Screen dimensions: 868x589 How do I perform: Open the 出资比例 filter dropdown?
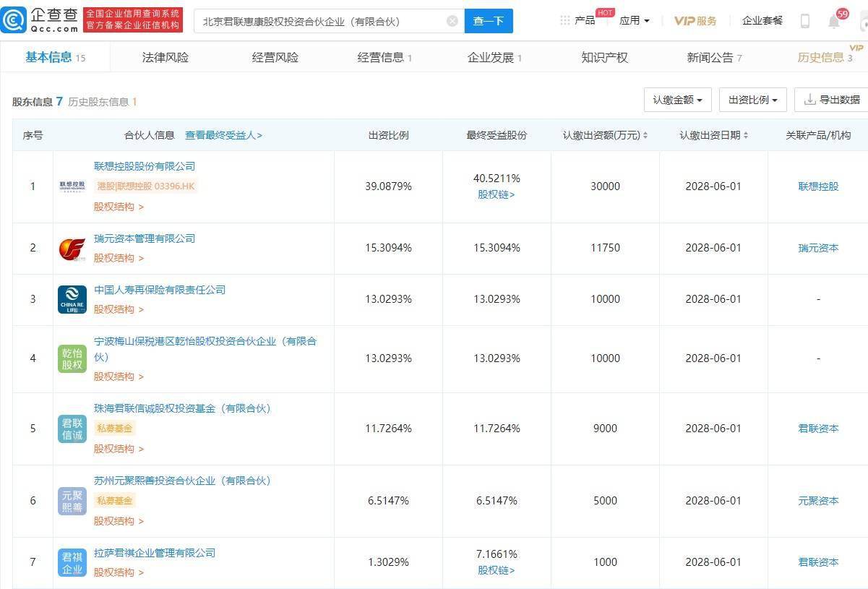(x=752, y=100)
